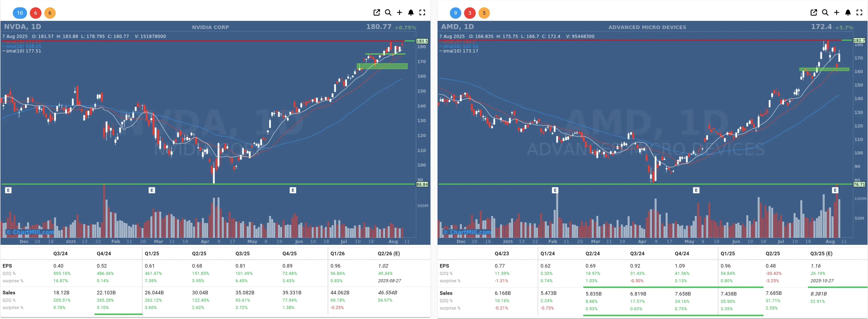Click AMD 76.71 support price label
Viewport: 868px width, 319px height.
pos(859,184)
